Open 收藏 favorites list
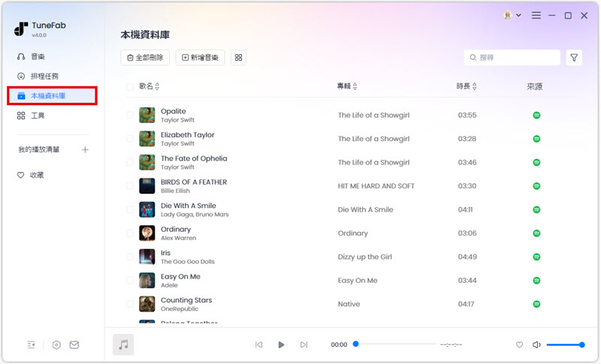The image size is (601, 364). pos(31,175)
